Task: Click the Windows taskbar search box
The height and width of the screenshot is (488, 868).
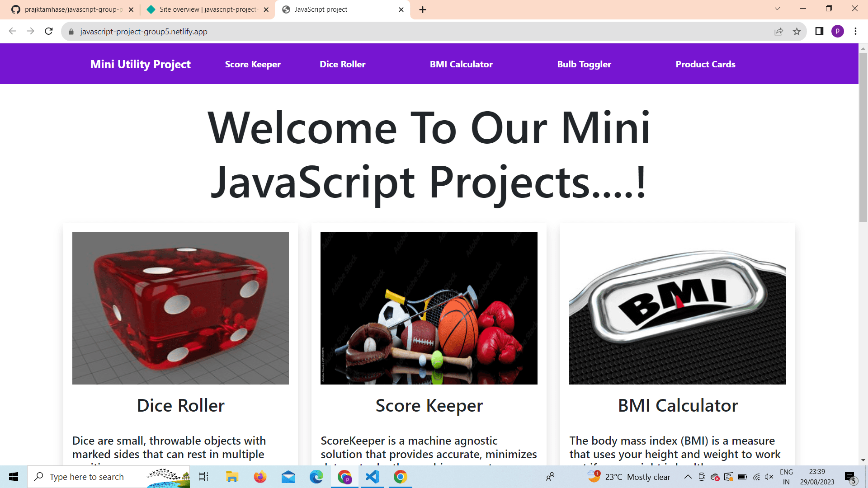Action: click(87, 477)
